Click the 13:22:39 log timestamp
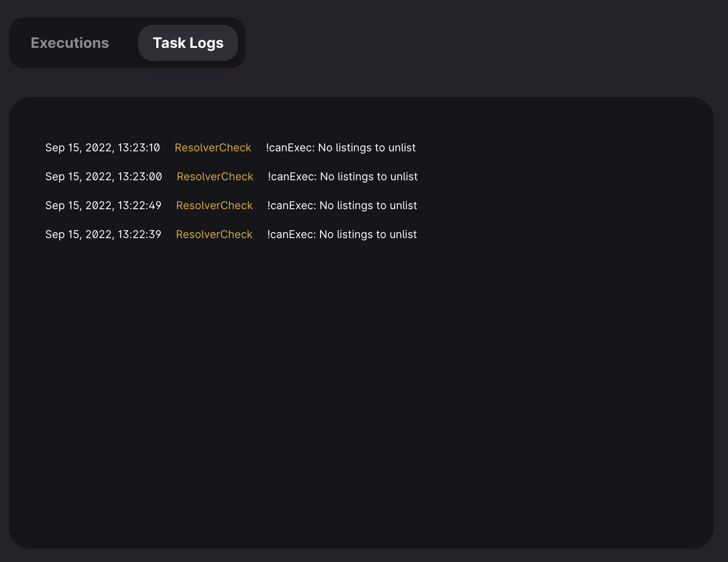The image size is (728, 562). (103, 234)
